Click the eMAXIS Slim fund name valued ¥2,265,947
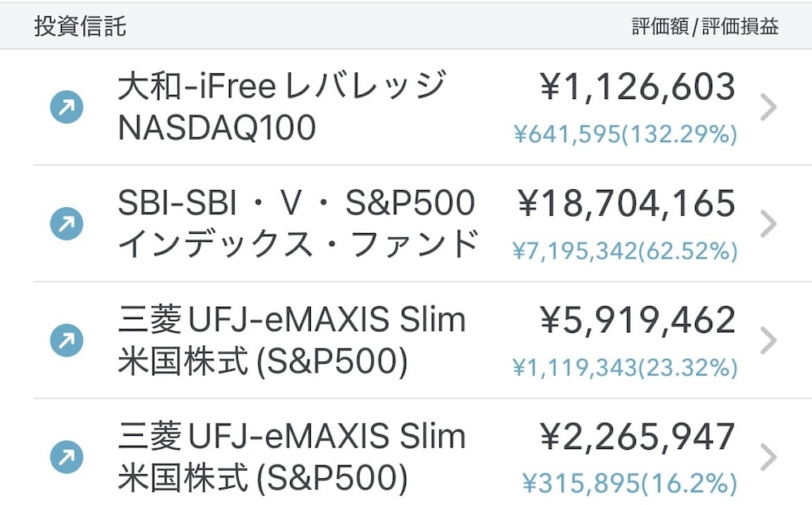 292,457
